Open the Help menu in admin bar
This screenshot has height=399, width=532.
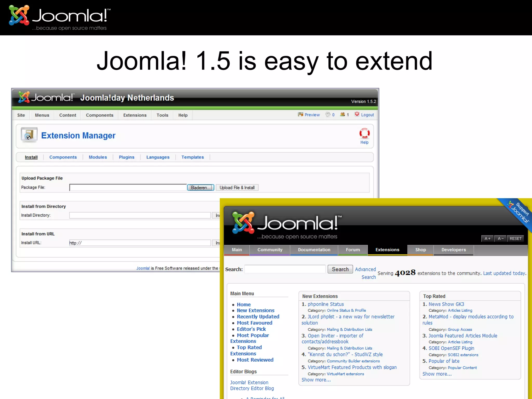point(183,115)
